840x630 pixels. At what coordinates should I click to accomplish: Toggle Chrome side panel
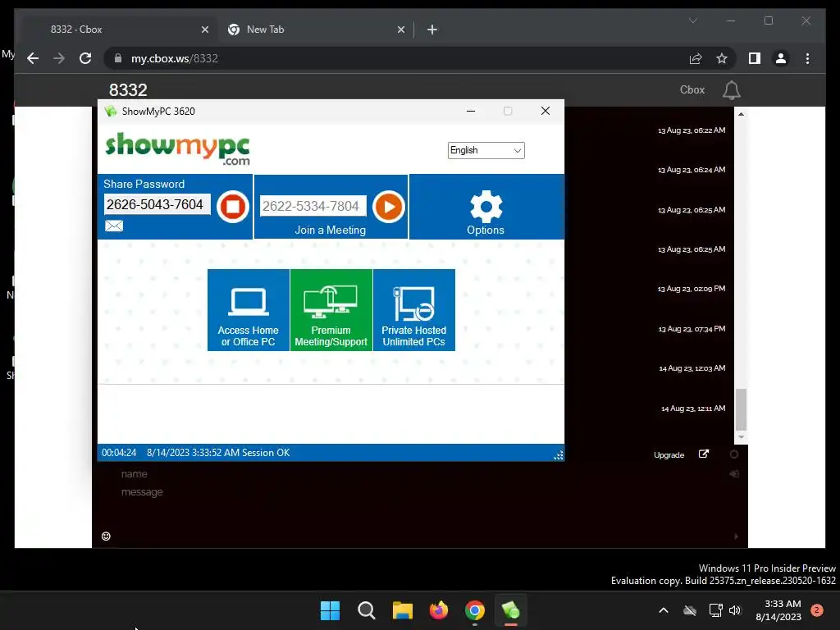pos(755,58)
